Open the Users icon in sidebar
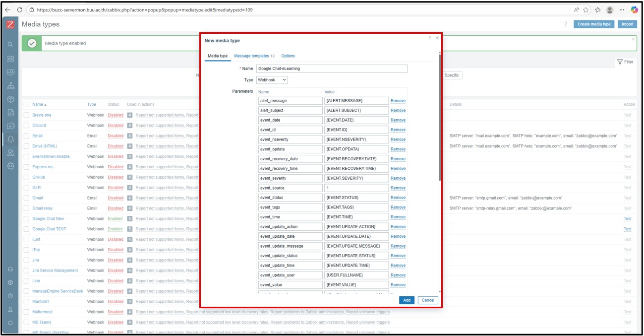 pos(10,153)
